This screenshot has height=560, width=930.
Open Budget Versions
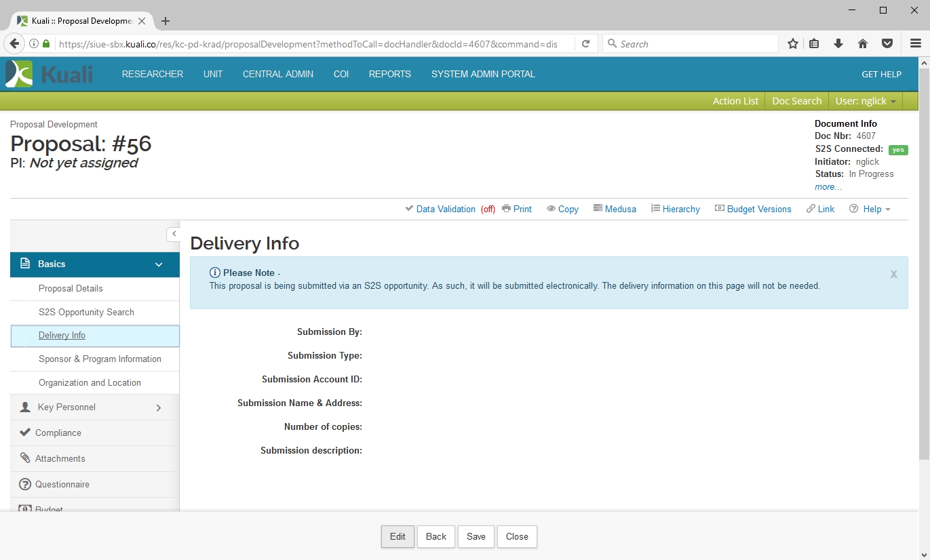[753, 209]
